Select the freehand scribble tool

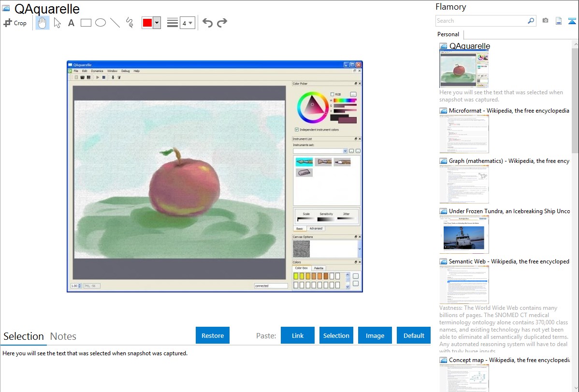130,23
